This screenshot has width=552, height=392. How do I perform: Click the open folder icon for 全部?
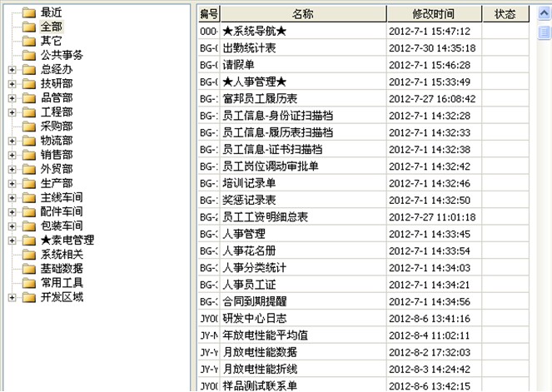(x=29, y=27)
